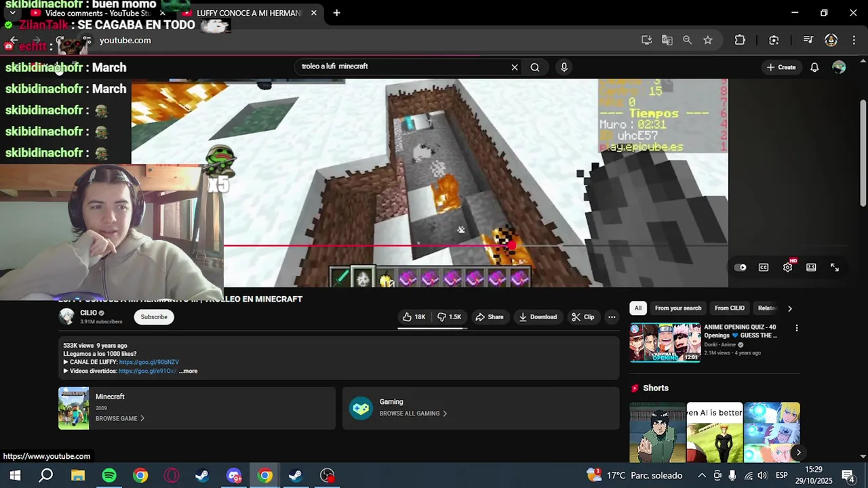The width and height of the screenshot is (868, 488).
Task: Bookmark this page with the star
Action: [x=707, y=40]
